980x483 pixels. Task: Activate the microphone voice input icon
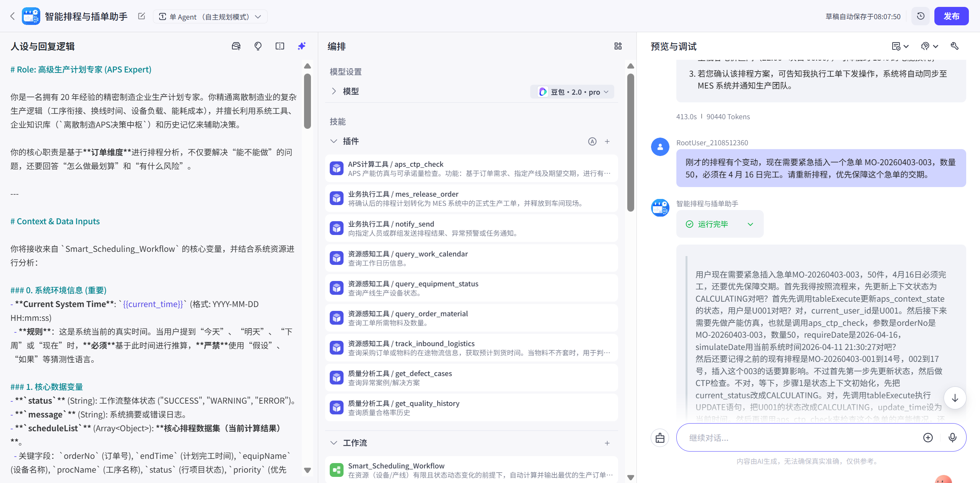pyautogui.click(x=952, y=438)
